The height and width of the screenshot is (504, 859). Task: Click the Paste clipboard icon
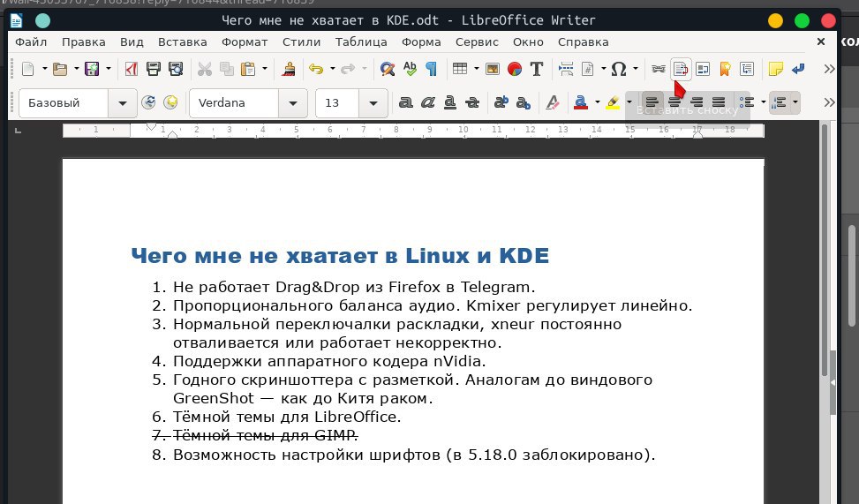coord(248,69)
